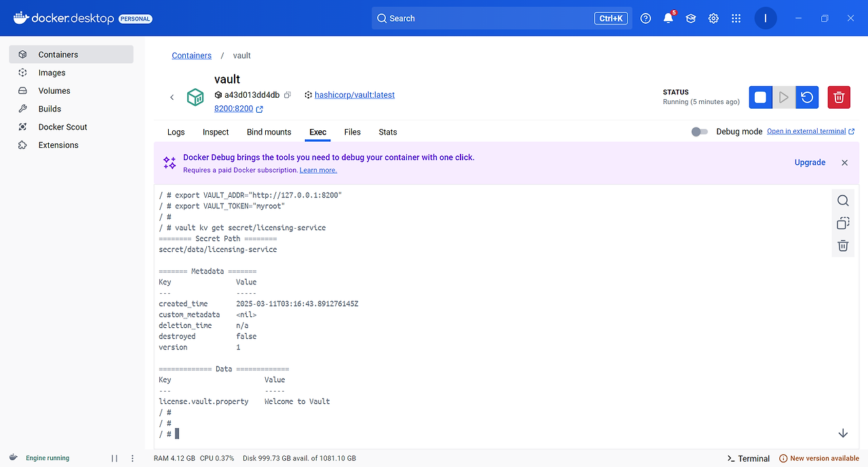Image resolution: width=868 pixels, height=467 pixels.
Task: Stop the vault container
Action: [760, 97]
